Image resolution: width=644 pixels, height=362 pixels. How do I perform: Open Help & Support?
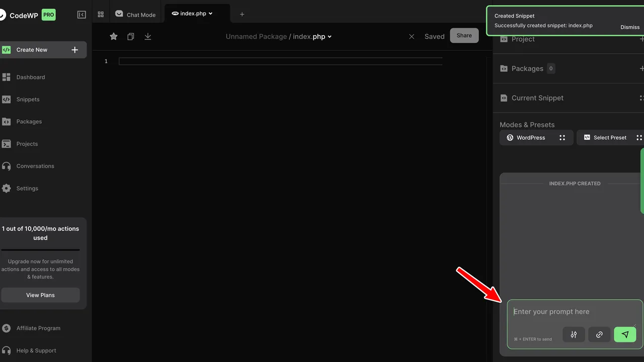[x=36, y=350]
